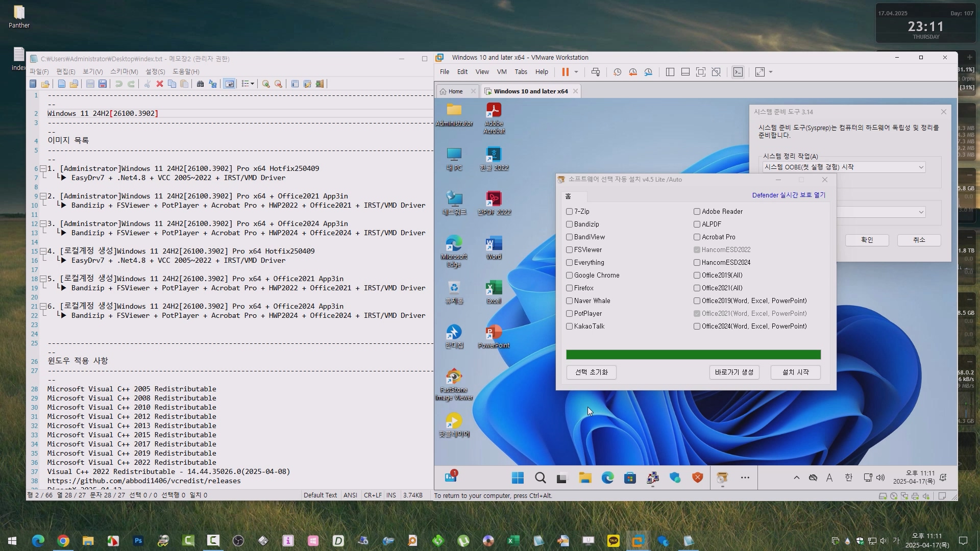Open Photoshop from the host taskbar
Screen dimensions: 980x551
click(138, 541)
